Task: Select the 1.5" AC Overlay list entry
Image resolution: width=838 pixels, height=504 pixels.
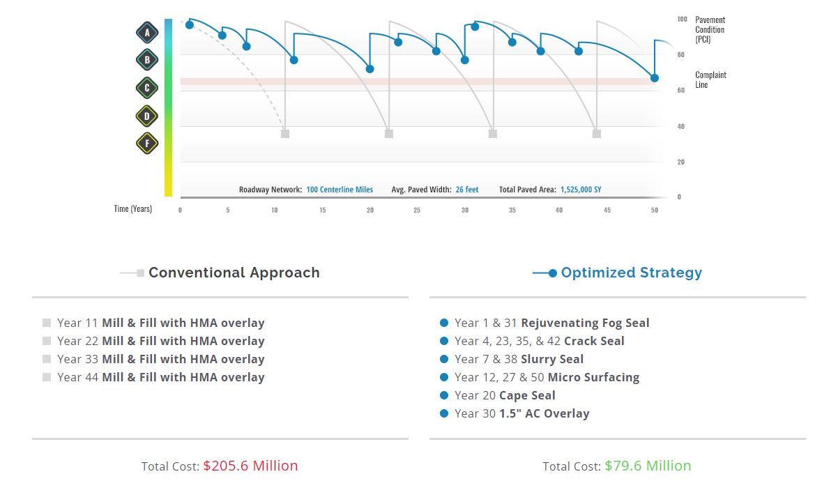Action: coord(521,413)
